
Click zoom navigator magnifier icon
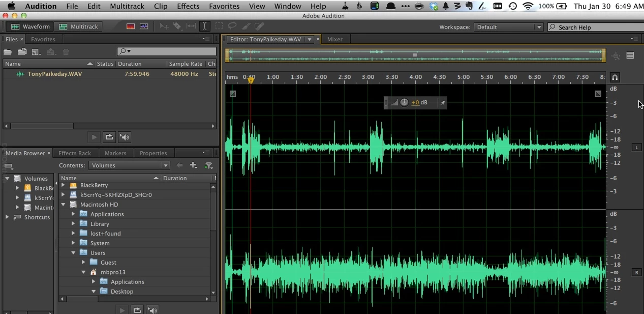pyautogui.click(x=616, y=56)
